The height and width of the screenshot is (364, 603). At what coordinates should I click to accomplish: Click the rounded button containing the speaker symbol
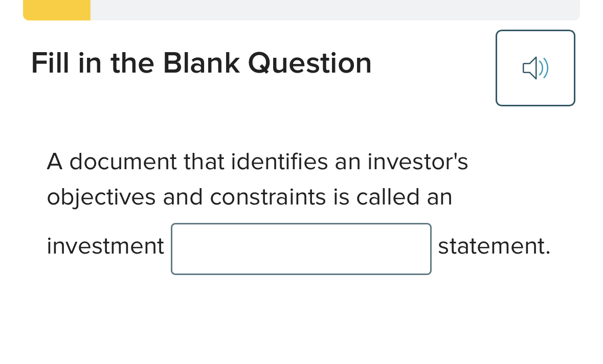535,67
